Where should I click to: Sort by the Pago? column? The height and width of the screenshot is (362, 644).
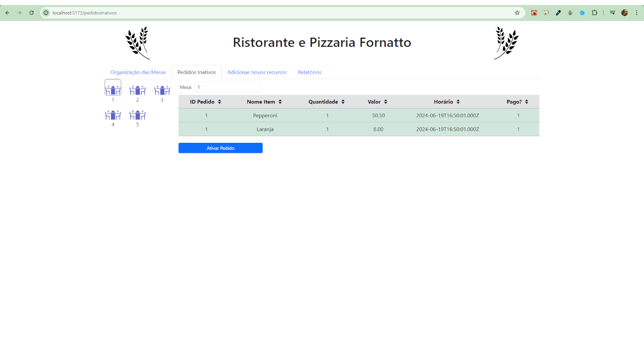(x=518, y=102)
